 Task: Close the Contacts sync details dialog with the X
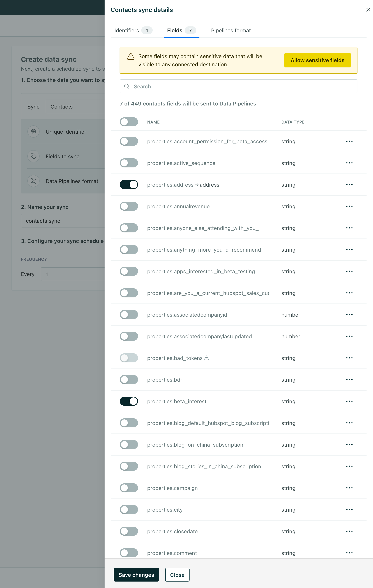(x=368, y=10)
